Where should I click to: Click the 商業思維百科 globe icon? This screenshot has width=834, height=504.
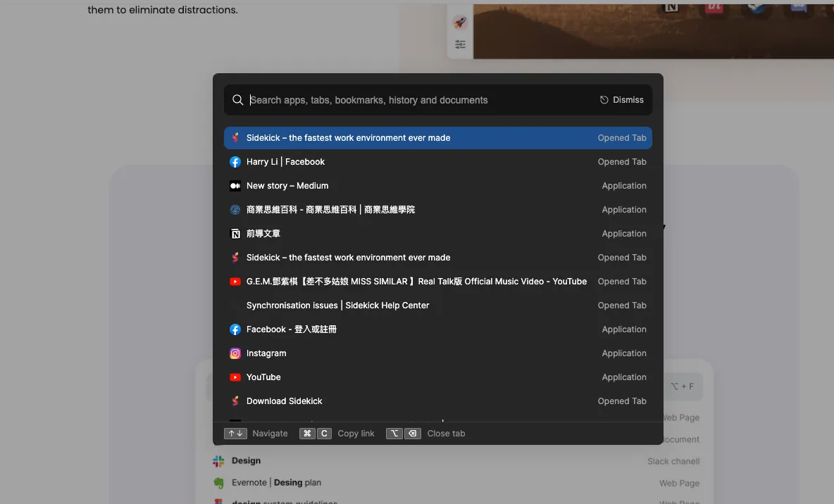coord(235,210)
